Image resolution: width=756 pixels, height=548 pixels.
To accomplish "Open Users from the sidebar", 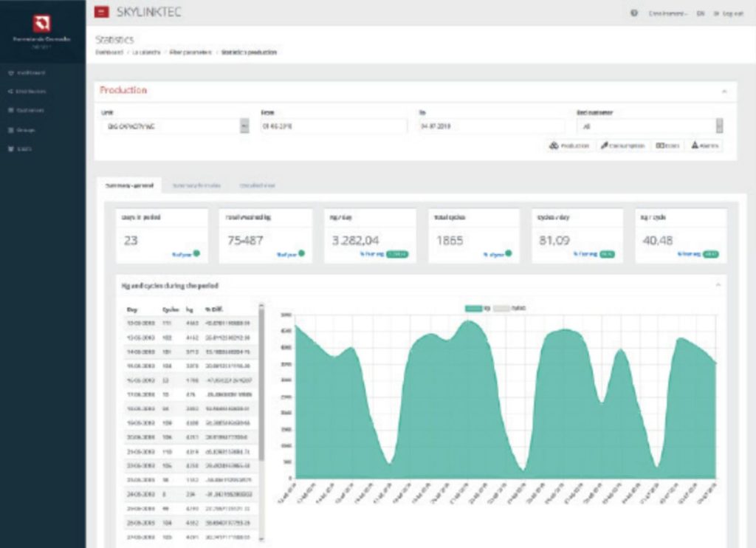I will tap(24, 148).
